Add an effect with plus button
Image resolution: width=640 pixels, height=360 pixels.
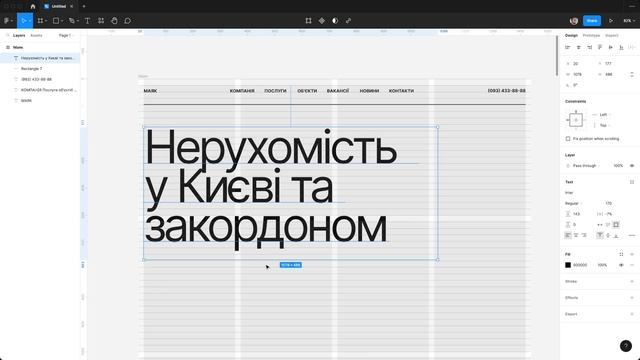point(632,298)
